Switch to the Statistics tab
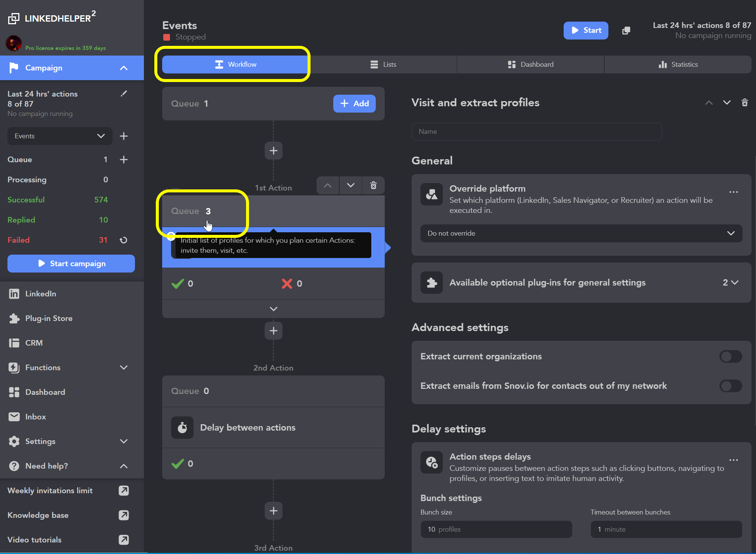The height and width of the screenshot is (554, 756). (678, 64)
